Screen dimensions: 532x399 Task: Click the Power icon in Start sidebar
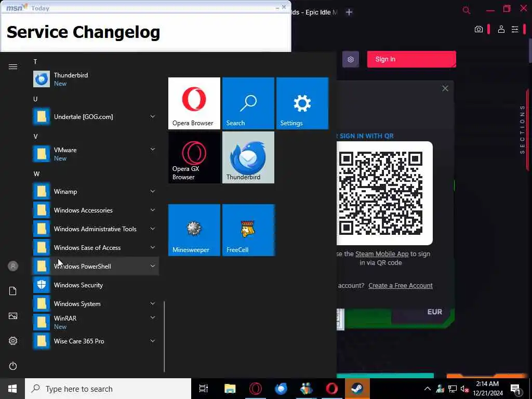coord(13,366)
